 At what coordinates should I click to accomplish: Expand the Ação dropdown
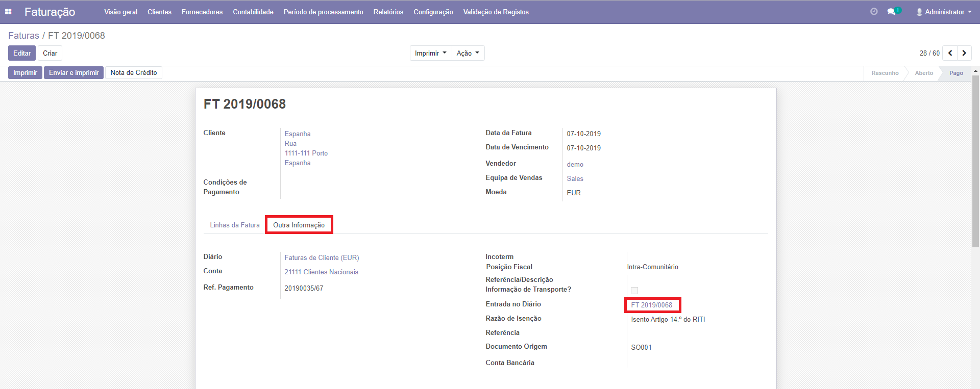[468, 53]
